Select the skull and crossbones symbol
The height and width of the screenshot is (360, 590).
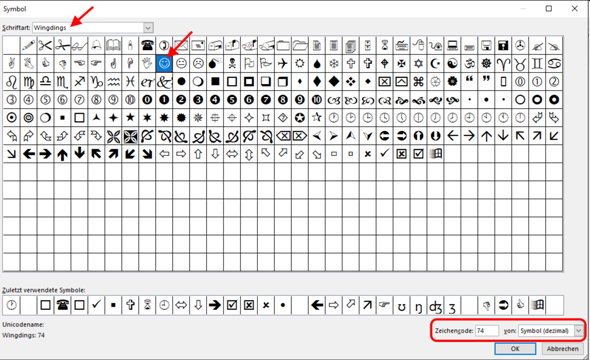232,64
